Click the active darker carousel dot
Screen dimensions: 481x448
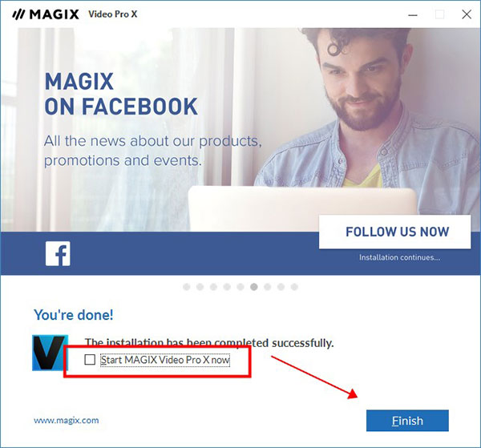[x=254, y=287]
